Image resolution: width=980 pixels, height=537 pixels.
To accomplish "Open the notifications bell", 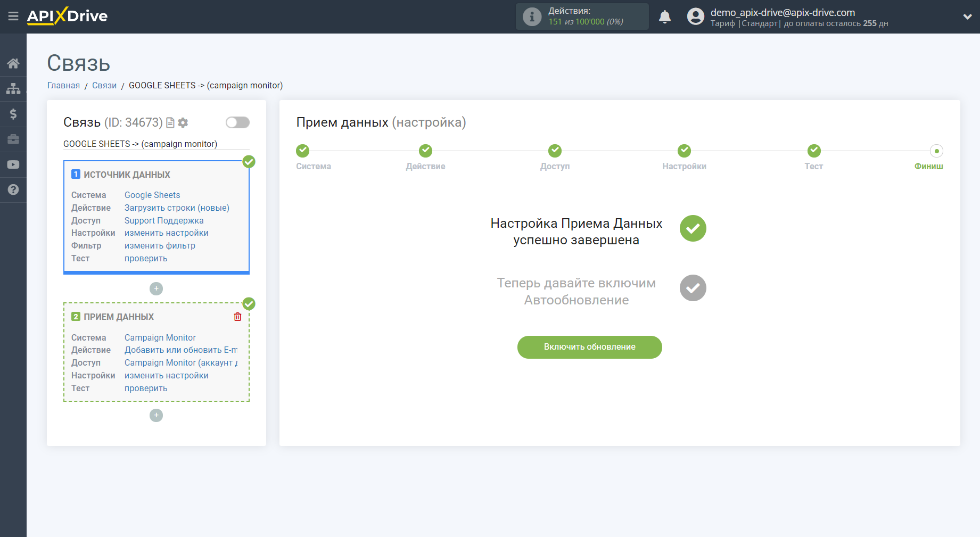I will tap(665, 16).
